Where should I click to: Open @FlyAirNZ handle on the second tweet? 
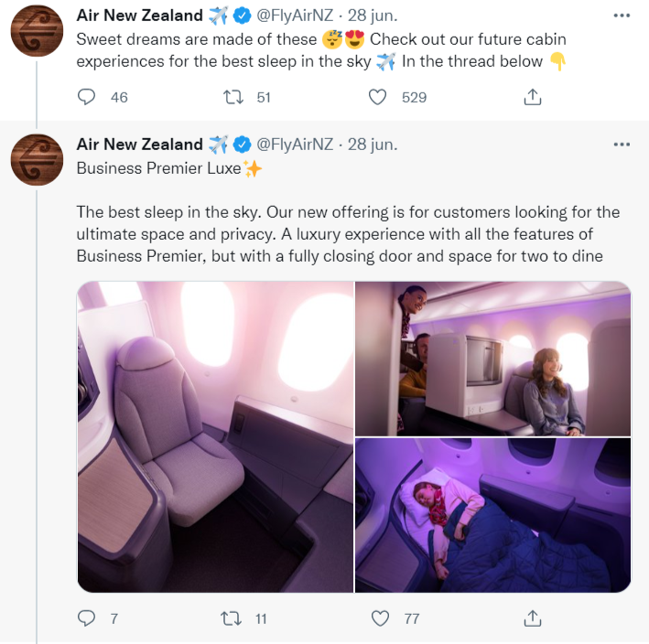[295, 145]
